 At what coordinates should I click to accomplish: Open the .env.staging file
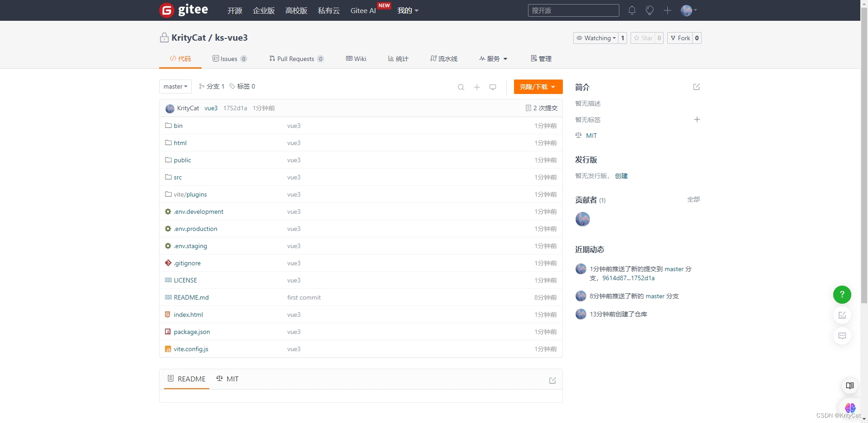(x=190, y=246)
